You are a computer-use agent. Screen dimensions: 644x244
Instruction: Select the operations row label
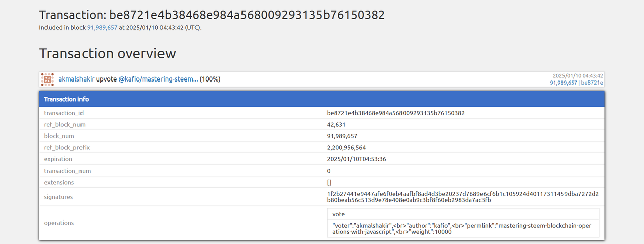[59, 223]
